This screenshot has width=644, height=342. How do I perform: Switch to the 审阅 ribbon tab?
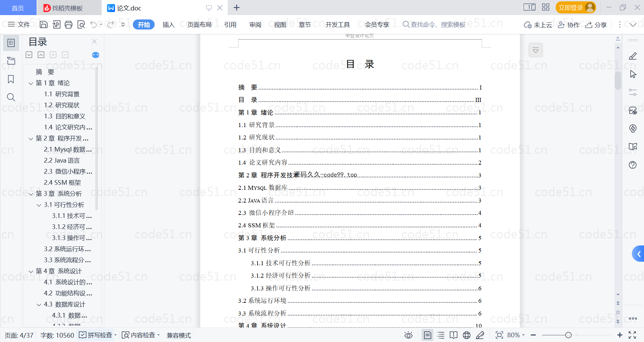coord(255,24)
